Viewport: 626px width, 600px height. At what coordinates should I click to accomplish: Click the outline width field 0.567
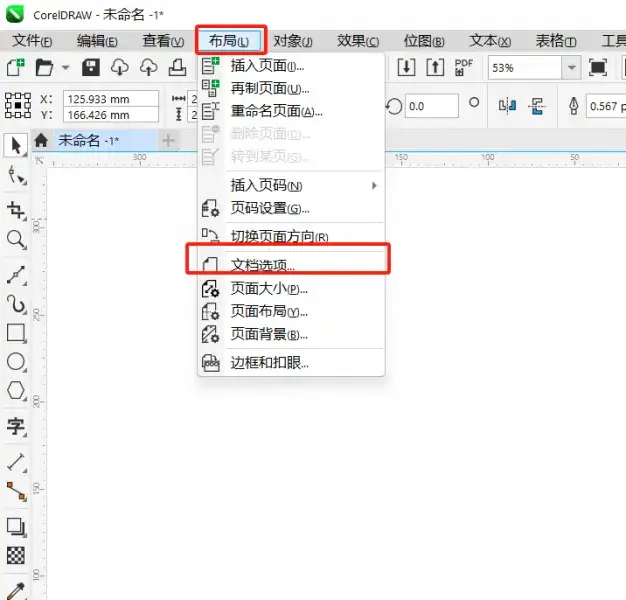pos(606,106)
